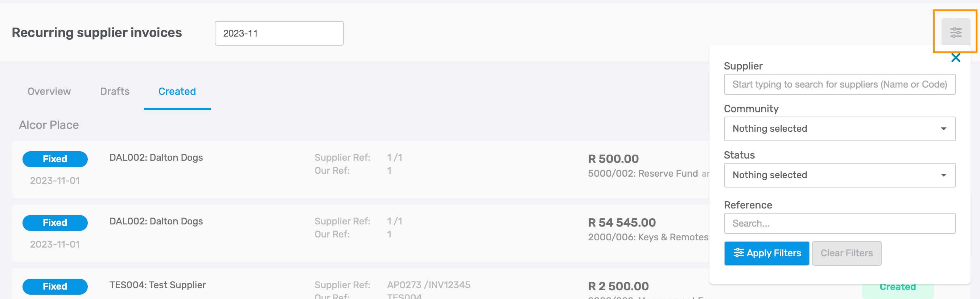The height and width of the screenshot is (299, 980).
Task: Click the Clear Filters button
Action: coord(846,253)
